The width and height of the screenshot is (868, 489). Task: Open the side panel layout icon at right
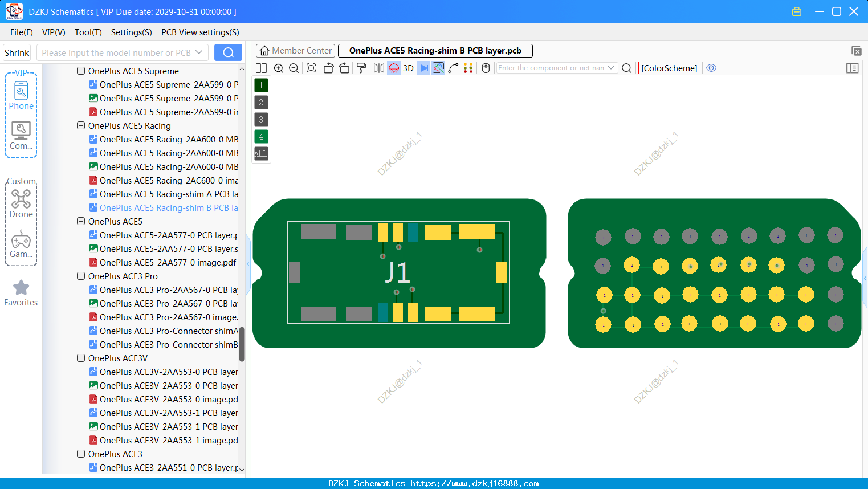[853, 68]
